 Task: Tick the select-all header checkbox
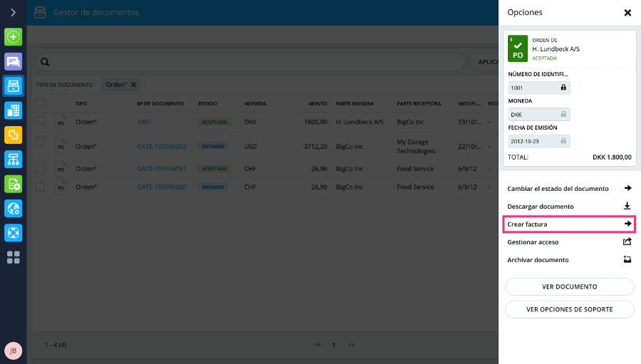(x=41, y=103)
